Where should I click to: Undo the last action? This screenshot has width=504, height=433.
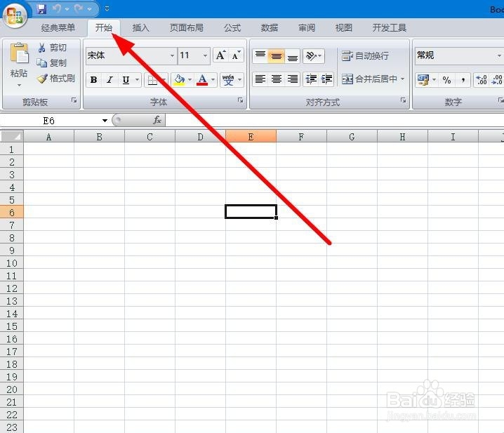[x=57, y=8]
